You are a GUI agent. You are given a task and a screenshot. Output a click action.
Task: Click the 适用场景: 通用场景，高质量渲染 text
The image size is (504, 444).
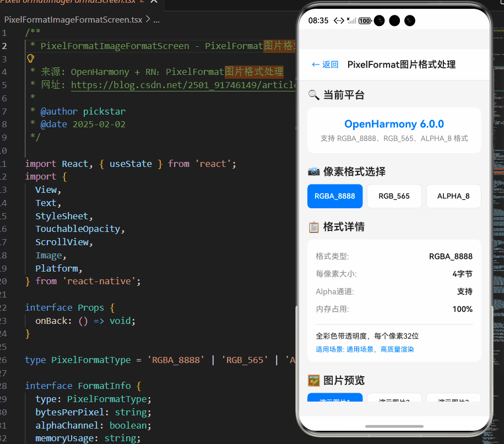(365, 349)
